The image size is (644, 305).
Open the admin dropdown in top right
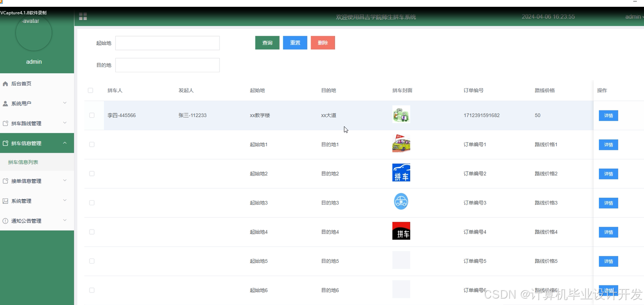tap(634, 17)
